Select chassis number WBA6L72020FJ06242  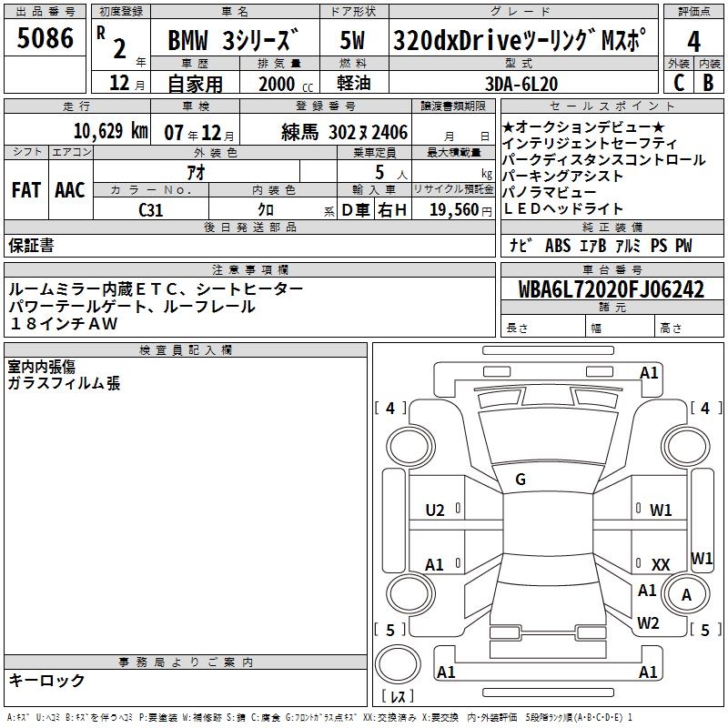[x=612, y=289]
